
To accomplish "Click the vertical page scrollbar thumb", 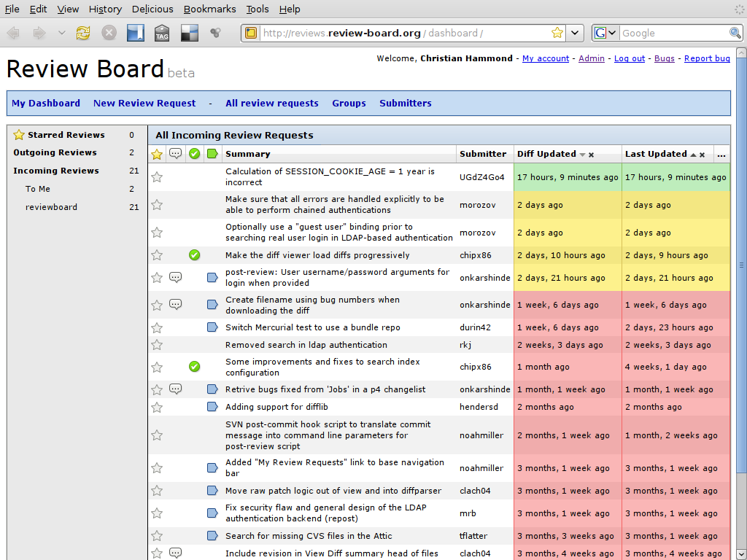I will pyautogui.click(x=741, y=265).
